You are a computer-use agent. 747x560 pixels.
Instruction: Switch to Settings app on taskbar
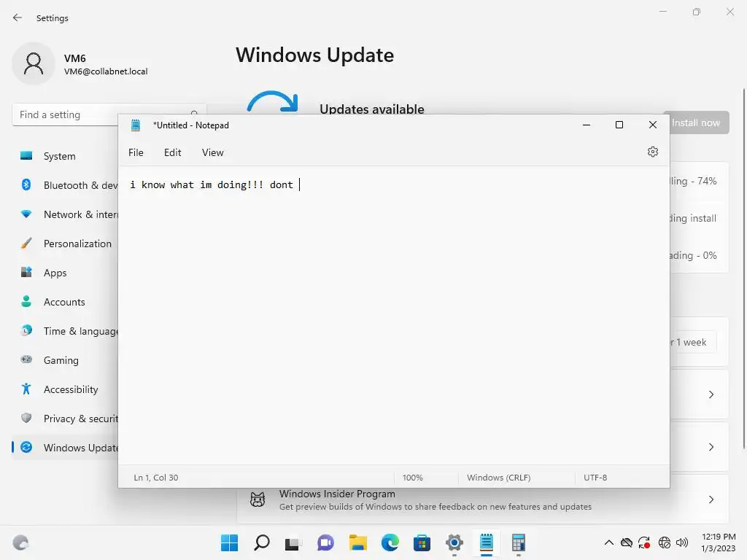(454, 542)
